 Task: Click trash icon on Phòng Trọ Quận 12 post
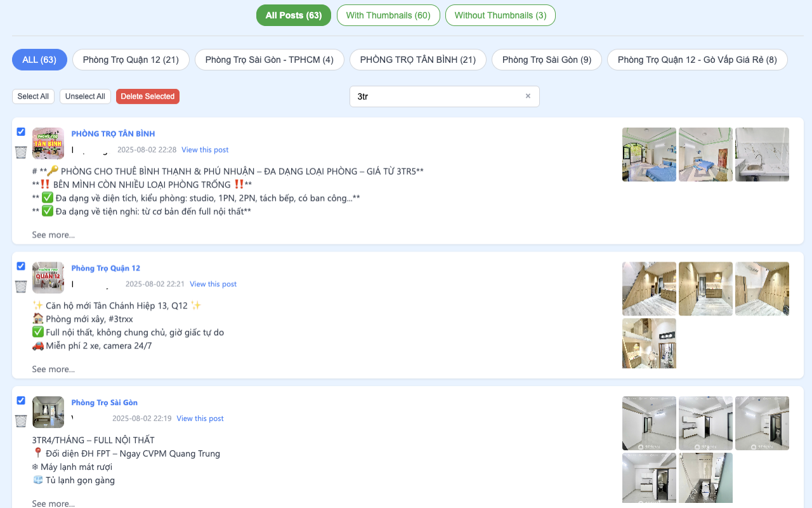21,286
